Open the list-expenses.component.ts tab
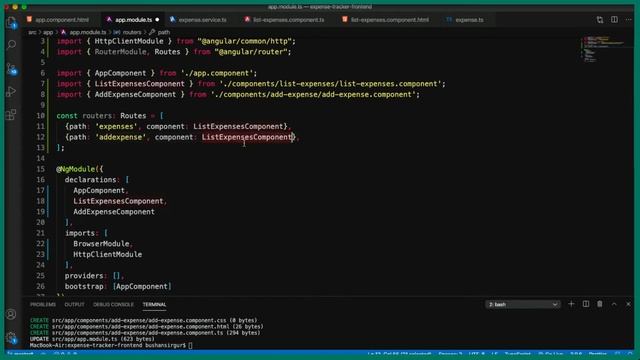The image size is (640, 360). coord(284,20)
